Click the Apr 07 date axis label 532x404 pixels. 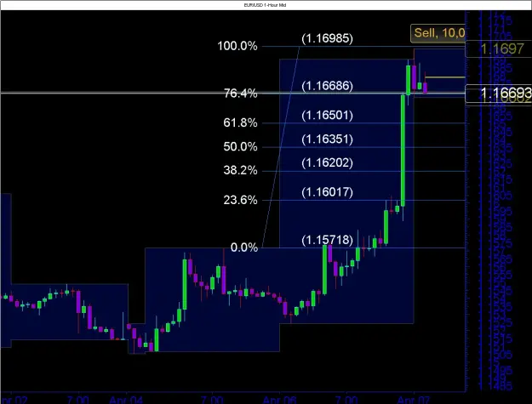[x=414, y=400]
